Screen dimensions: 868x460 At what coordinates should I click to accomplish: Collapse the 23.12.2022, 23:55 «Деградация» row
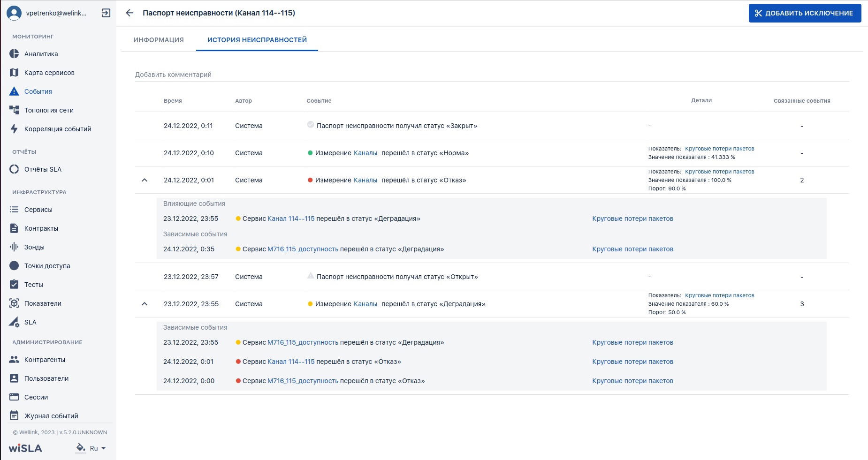[x=145, y=304]
